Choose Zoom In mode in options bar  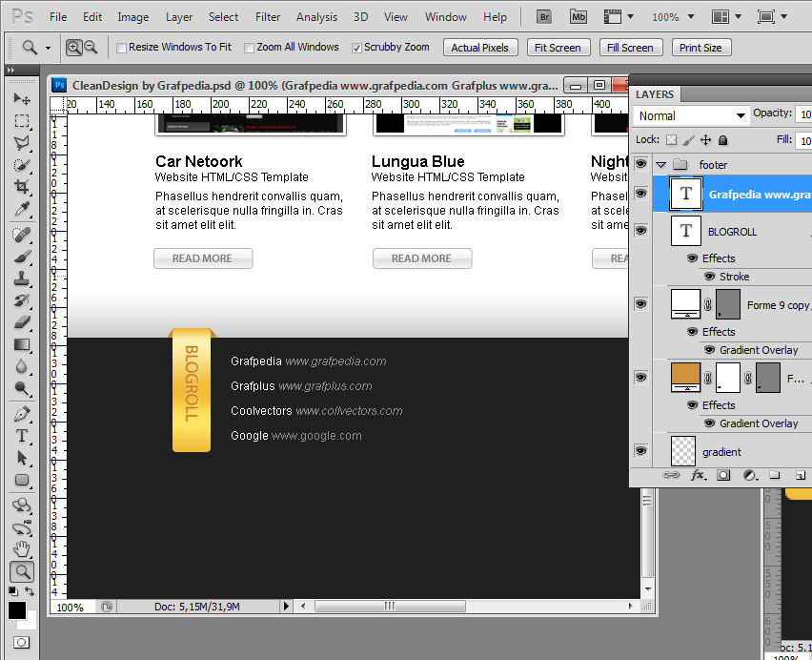(74, 48)
